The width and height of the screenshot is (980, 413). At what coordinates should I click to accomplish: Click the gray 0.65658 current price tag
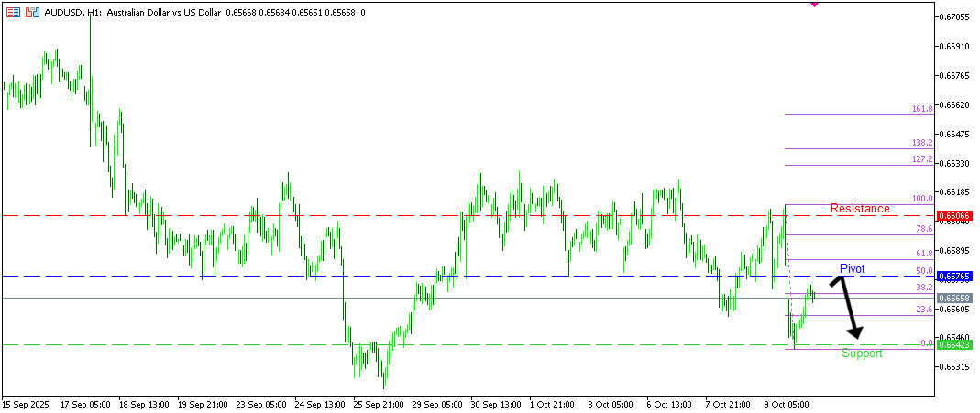point(954,299)
